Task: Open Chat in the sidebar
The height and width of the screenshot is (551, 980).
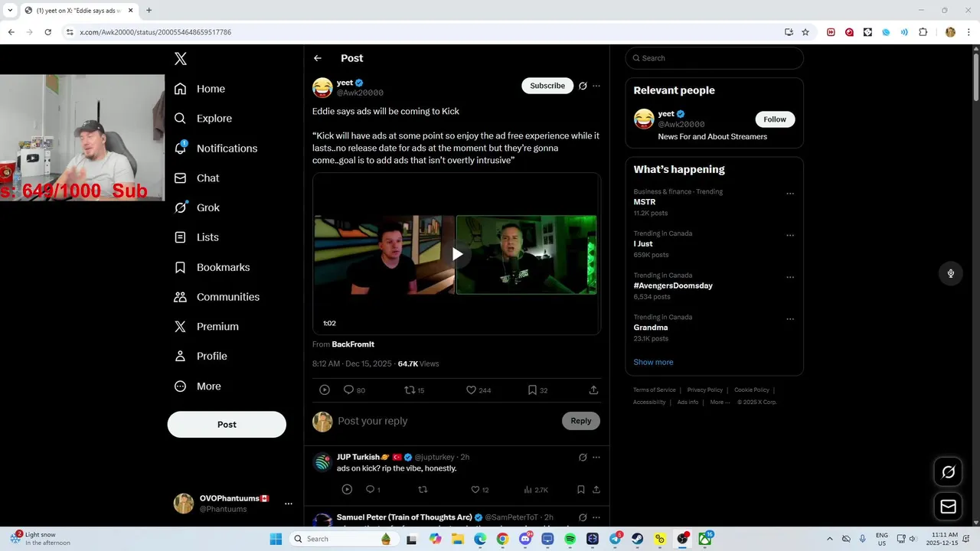Action: tap(197, 178)
